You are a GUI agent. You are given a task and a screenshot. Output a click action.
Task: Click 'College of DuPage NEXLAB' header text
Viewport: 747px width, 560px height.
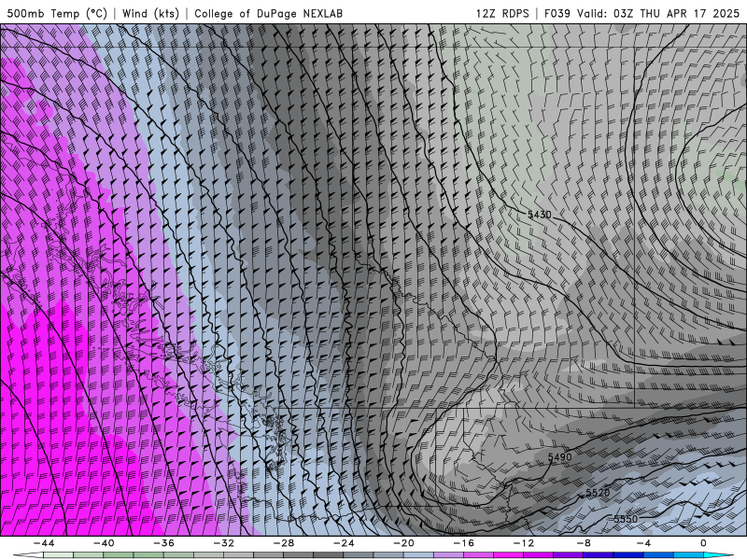click(x=268, y=13)
